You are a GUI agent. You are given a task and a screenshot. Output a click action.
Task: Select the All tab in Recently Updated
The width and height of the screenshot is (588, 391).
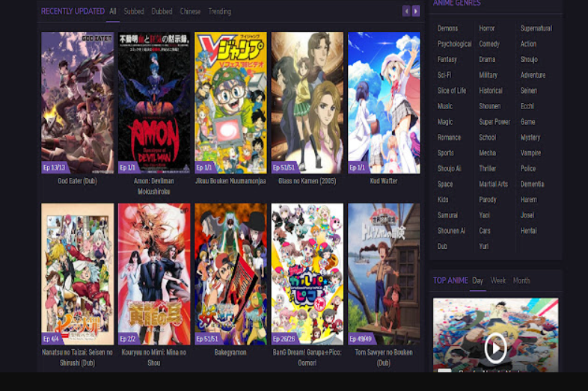[112, 12]
